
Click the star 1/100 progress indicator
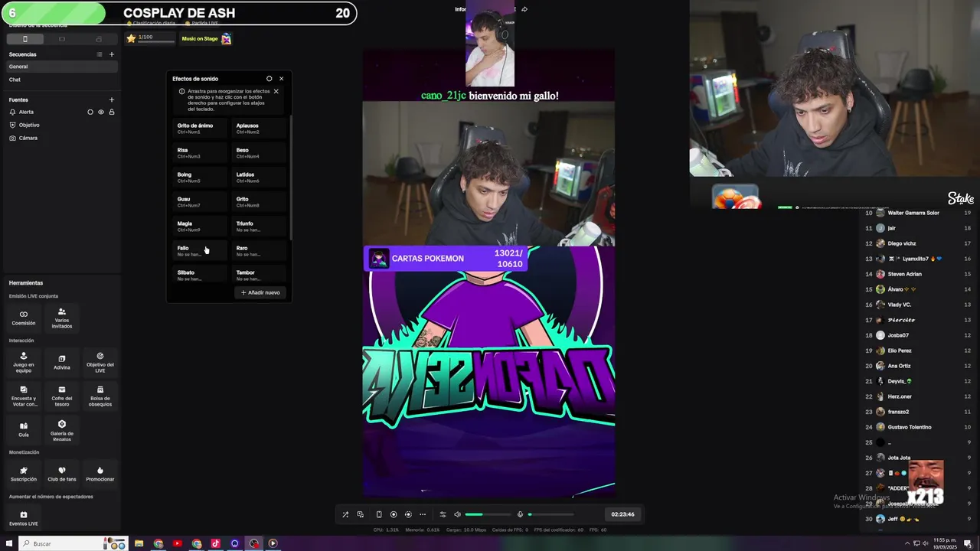150,38
